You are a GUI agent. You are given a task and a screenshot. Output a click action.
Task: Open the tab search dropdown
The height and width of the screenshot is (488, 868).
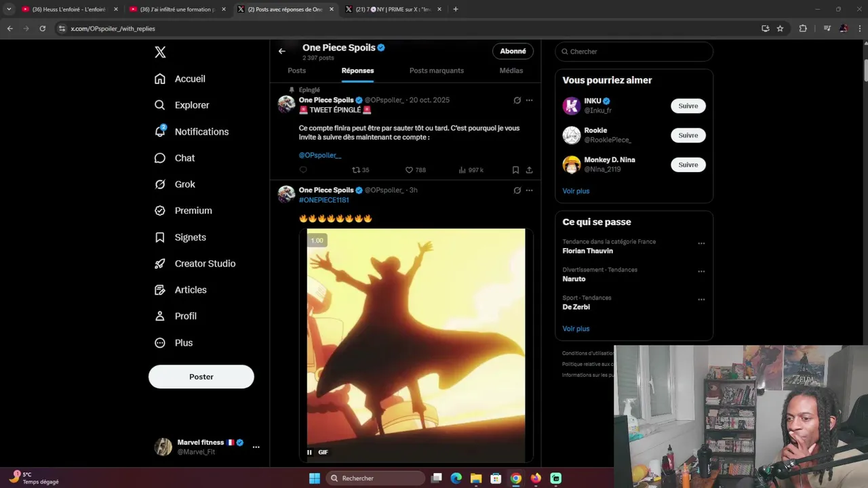tap(9, 9)
